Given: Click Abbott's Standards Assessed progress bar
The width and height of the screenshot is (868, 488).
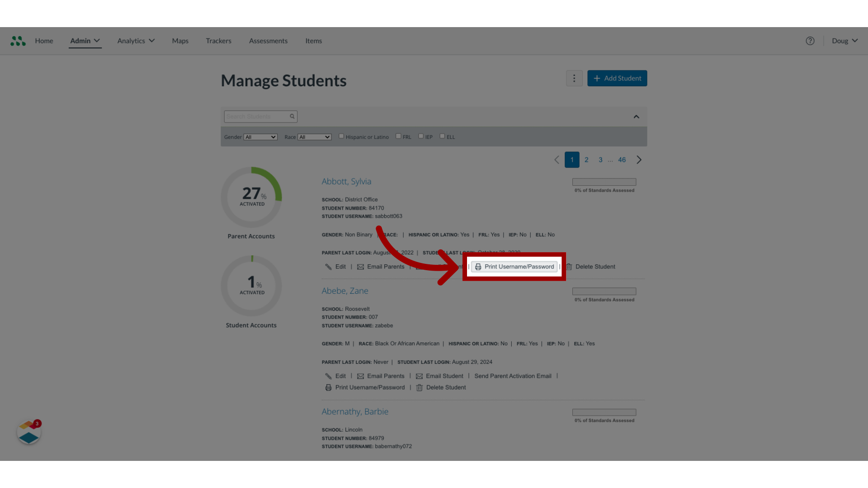Looking at the screenshot, I should click(604, 182).
